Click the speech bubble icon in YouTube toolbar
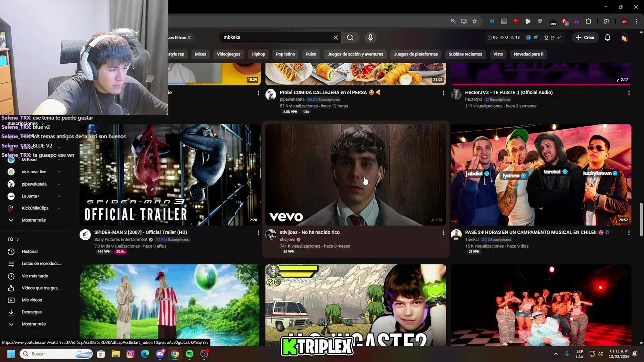This screenshot has width=644, height=362. 552,37
